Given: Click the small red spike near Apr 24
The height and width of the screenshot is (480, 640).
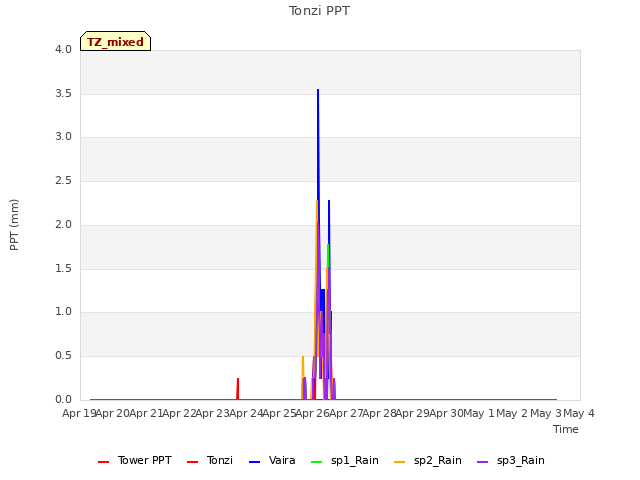Looking at the screenshot, I should coord(238,388).
